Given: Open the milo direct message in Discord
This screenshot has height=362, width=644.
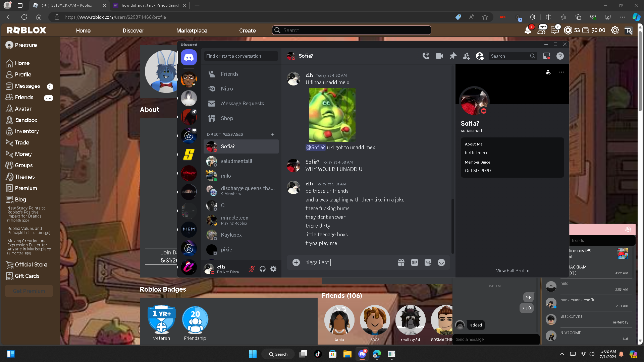Looking at the screenshot, I should click(241, 176).
